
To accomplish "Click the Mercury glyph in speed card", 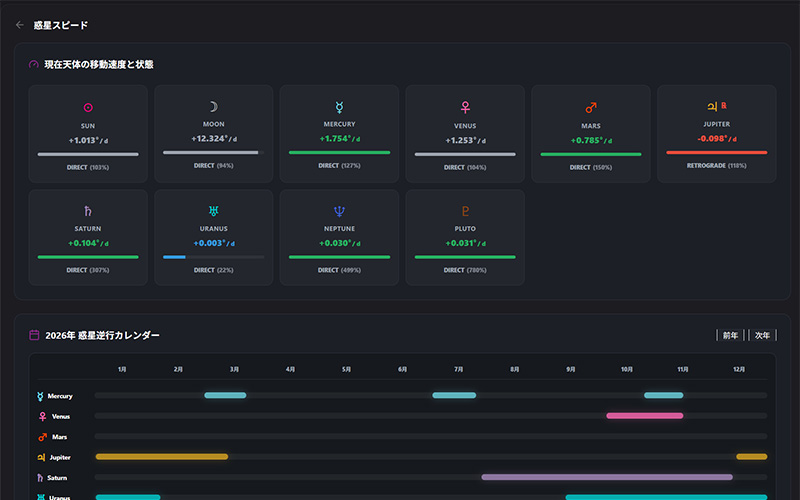I will (x=339, y=107).
